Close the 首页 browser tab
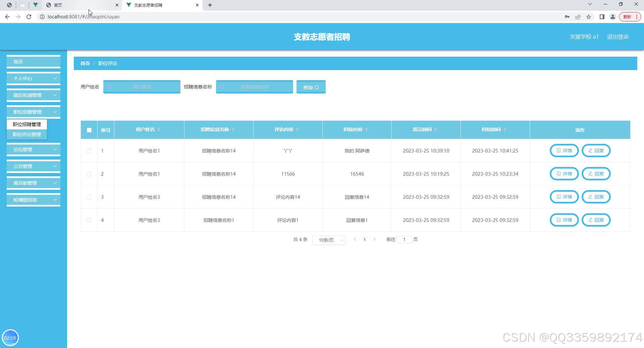 (x=117, y=5)
